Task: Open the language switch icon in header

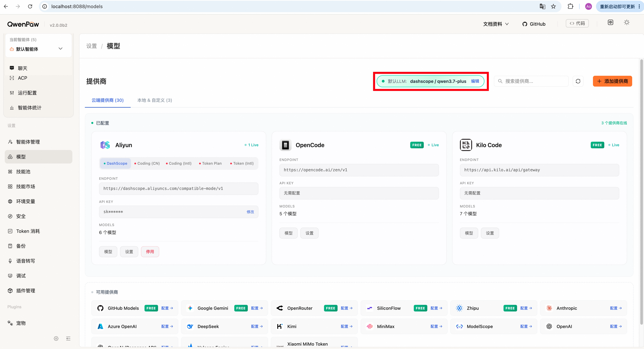Action: [611, 22]
